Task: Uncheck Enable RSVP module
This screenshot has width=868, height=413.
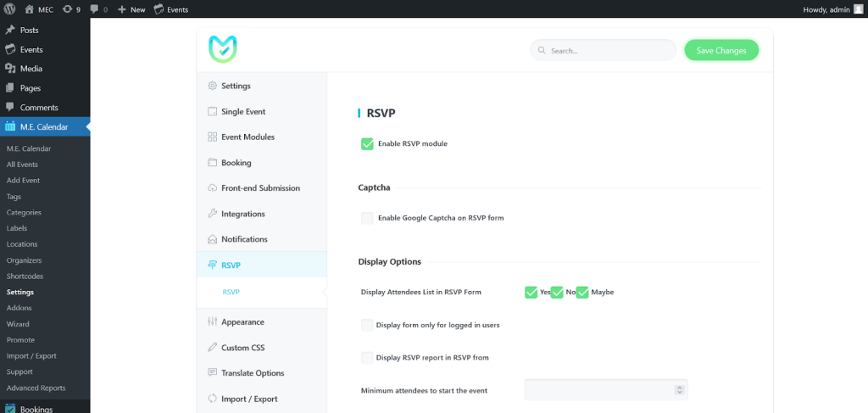Action: tap(367, 144)
